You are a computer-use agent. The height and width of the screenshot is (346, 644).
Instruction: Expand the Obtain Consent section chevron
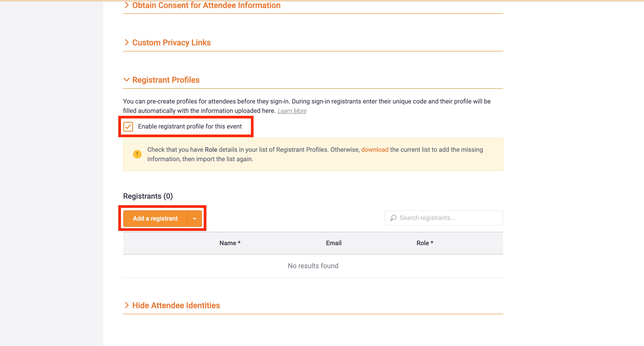point(127,5)
